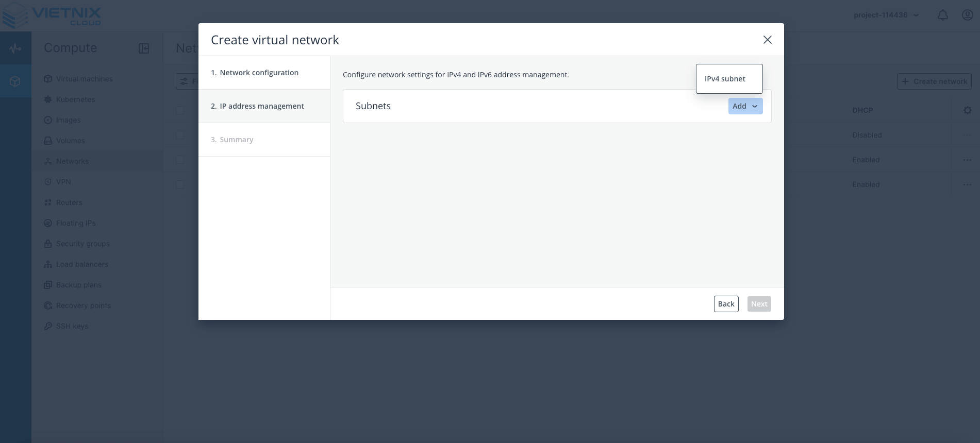This screenshot has width=980, height=443.
Task: Select step 2 IP address management
Action: 264,106
